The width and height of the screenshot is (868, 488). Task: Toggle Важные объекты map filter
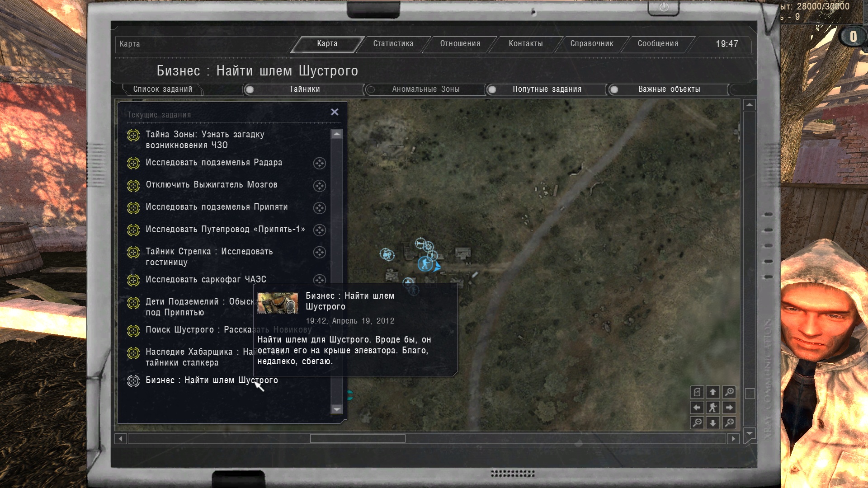pos(668,89)
